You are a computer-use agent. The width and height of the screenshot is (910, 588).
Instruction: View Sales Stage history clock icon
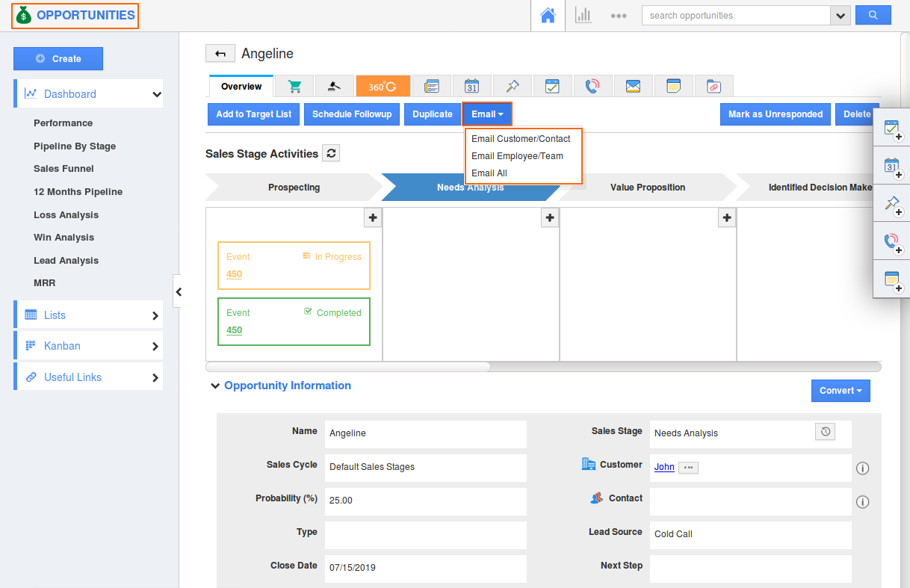coord(825,432)
